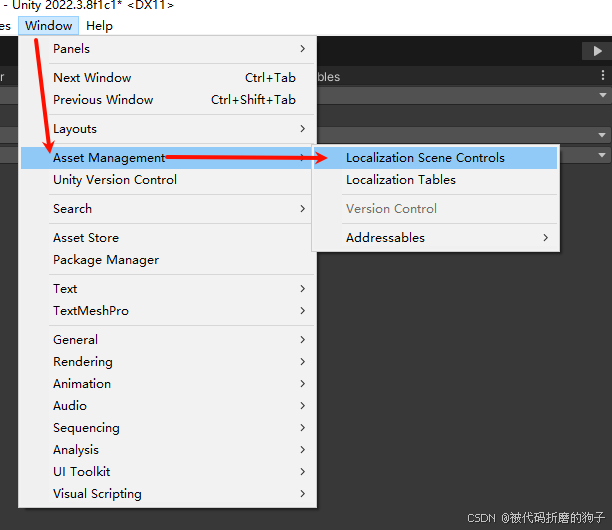Screen dimensions: 612x530
Task: Expand the Text submenu
Action: [168, 288]
